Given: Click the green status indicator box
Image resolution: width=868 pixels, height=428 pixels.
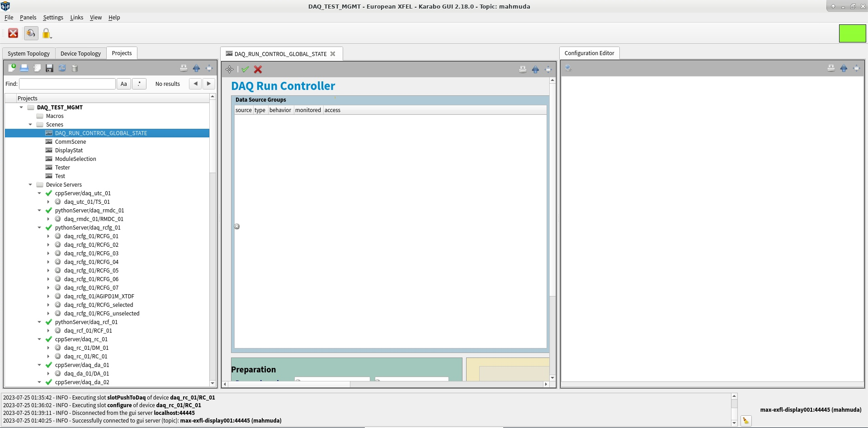Looking at the screenshot, I should [852, 33].
